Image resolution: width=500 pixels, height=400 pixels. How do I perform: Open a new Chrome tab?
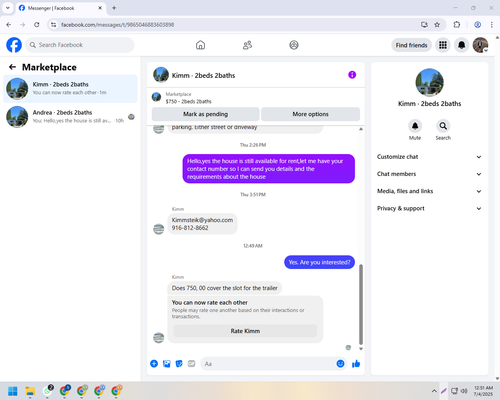[114, 8]
